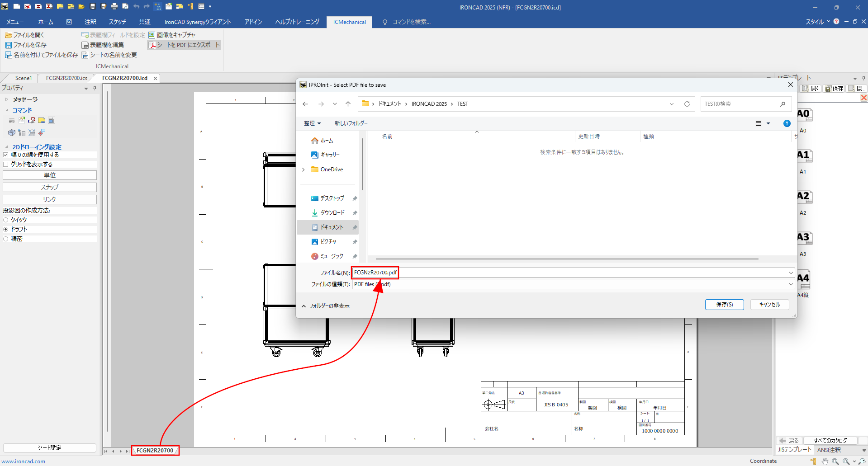Open the ダウンロード quick access folder
Image resolution: width=868 pixels, height=466 pixels.
pyautogui.click(x=332, y=212)
